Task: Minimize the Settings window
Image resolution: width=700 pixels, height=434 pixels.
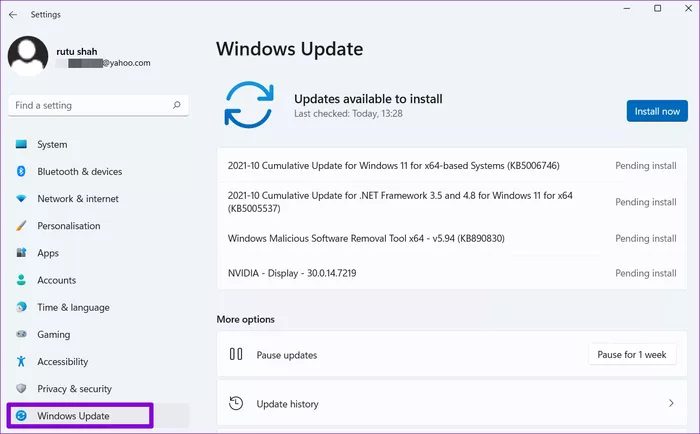Action: tap(627, 8)
